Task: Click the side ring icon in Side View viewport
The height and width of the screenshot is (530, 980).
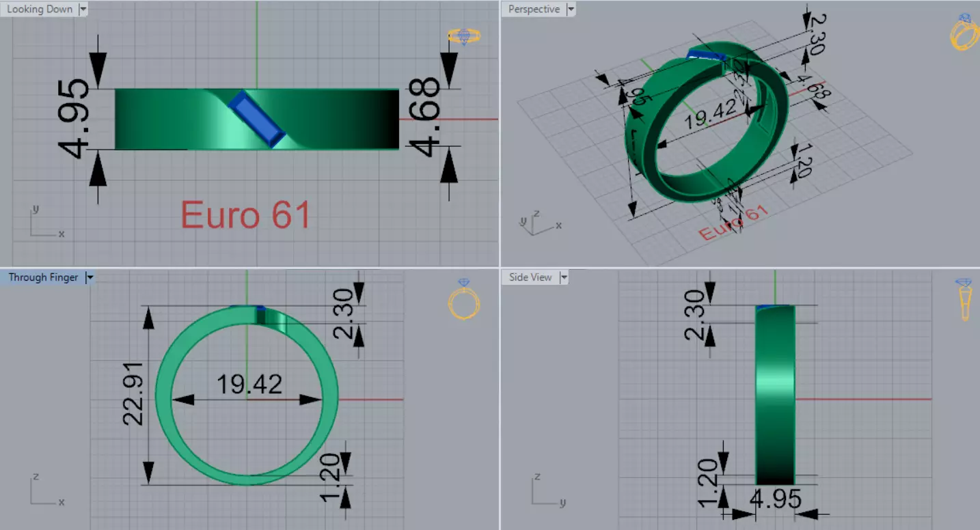Action: click(964, 299)
